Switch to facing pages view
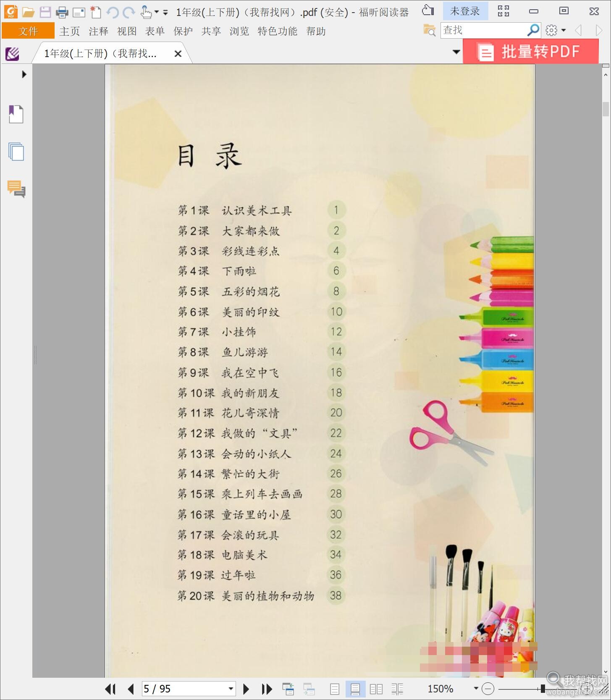The width and height of the screenshot is (611, 700). click(x=376, y=689)
